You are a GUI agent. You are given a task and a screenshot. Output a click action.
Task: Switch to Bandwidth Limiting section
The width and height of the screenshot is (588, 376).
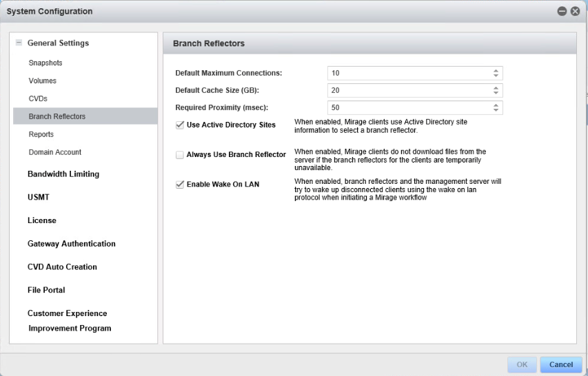pyautogui.click(x=63, y=174)
